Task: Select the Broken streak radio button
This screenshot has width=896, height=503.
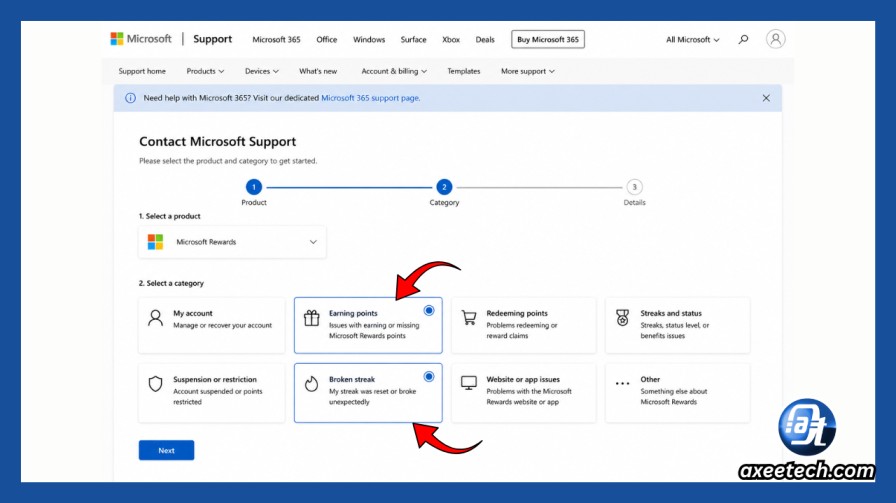Action: (x=429, y=377)
